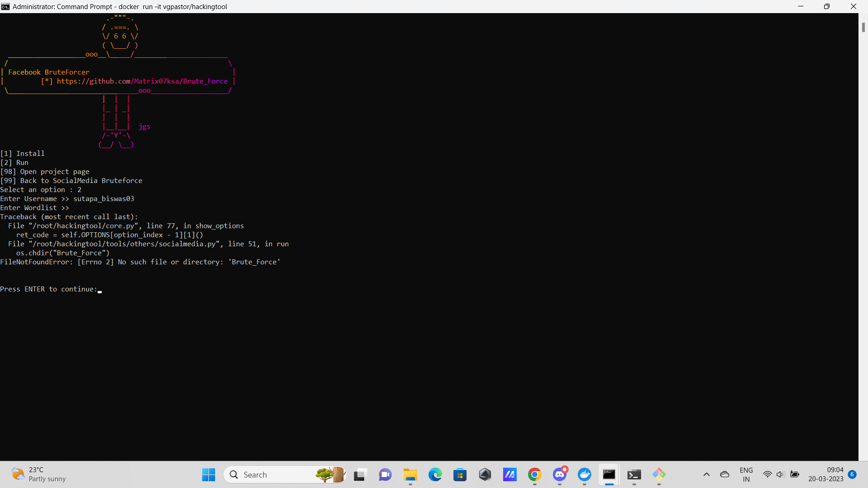Click the 'os.chdir("Brute_Force")' code line
868x488 pixels.
[63, 253]
